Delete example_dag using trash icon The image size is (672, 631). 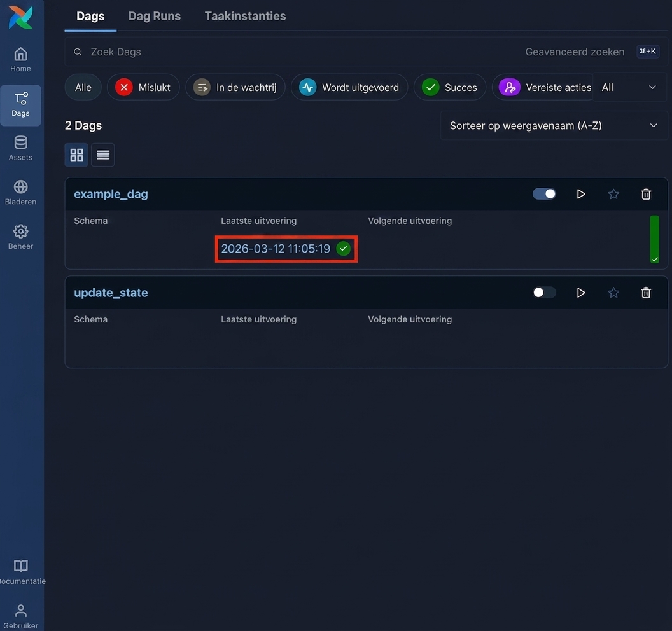646,194
